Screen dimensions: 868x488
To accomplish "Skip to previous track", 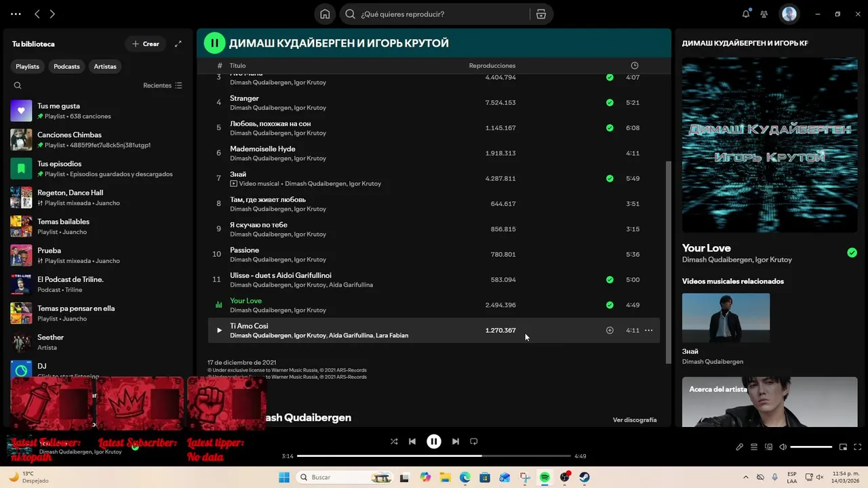I will click(x=412, y=441).
